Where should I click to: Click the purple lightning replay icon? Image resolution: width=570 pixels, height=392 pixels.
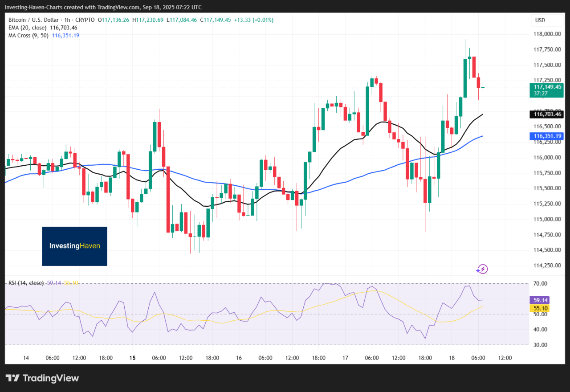(482, 269)
